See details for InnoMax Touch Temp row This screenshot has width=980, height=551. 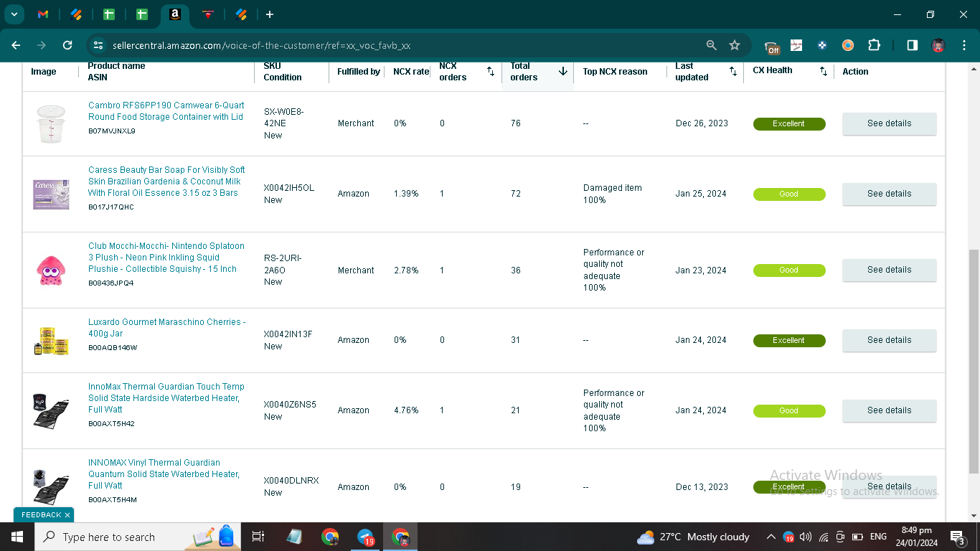click(x=889, y=410)
